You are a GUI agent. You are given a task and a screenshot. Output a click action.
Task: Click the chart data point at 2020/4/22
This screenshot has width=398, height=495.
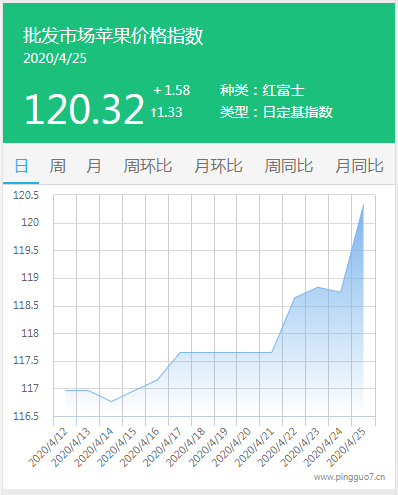coord(295,298)
